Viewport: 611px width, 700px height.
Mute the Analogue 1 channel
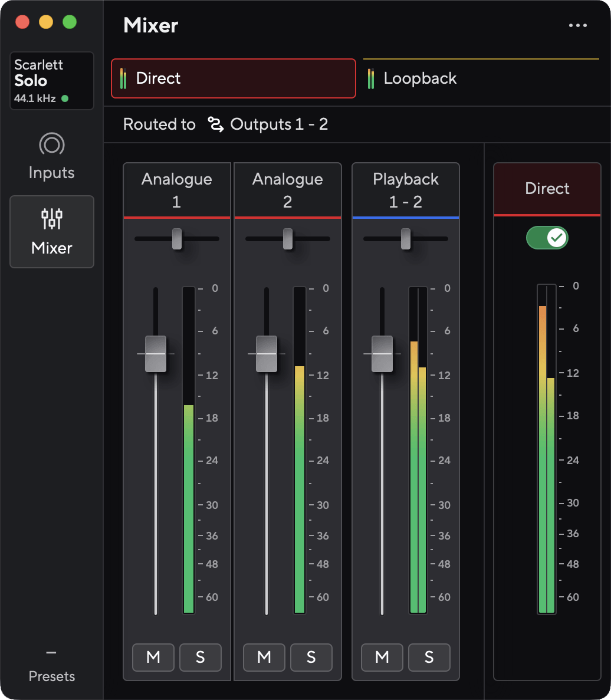coord(153,657)
